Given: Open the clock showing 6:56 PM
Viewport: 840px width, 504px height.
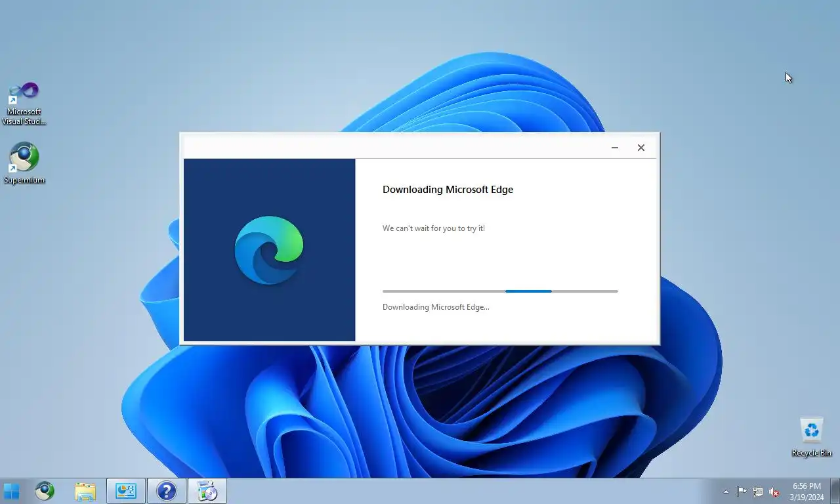Looking at the screenshot, I should (807, 492).
